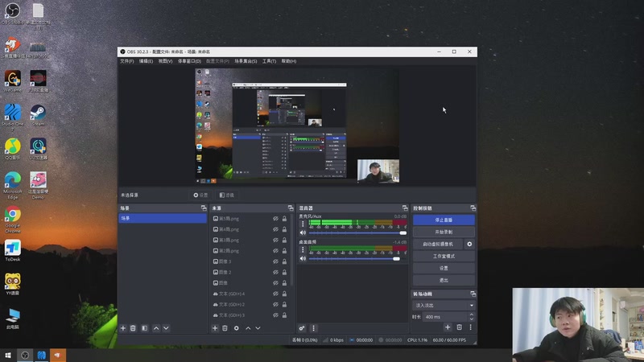The height and width of the screenshot is (362, 644).
Task: Open virtual camera settings gear next to 启动虚拟摄像机
Action: coord(469,244)
